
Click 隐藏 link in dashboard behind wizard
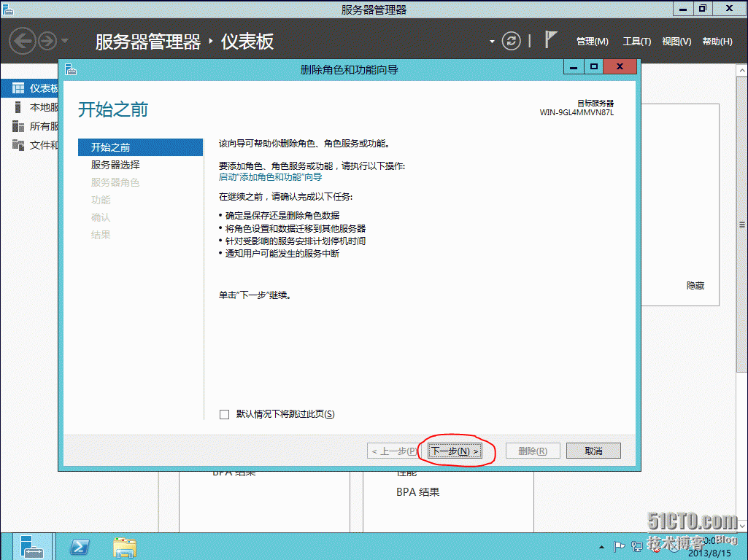click(x=695, y=286)
